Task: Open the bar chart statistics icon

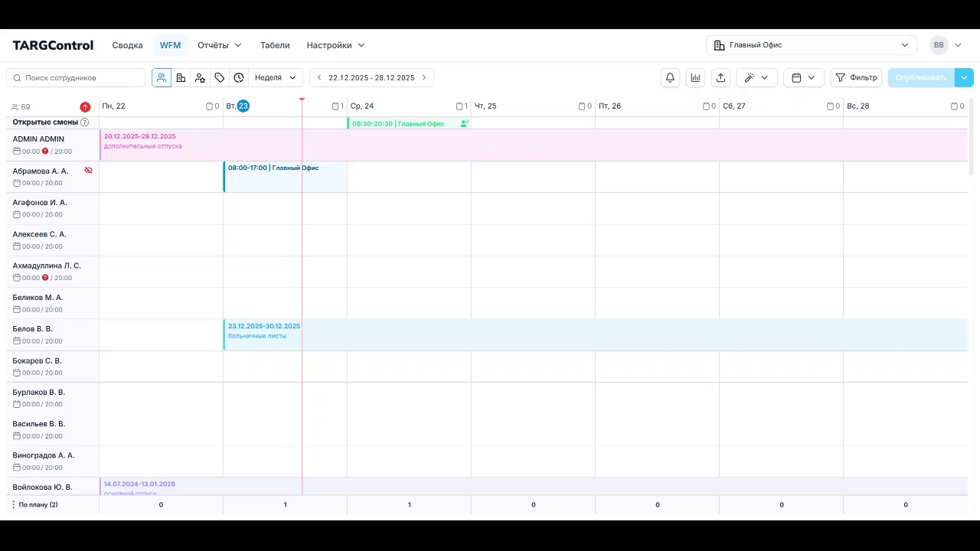Action: [x=695, y=77]
